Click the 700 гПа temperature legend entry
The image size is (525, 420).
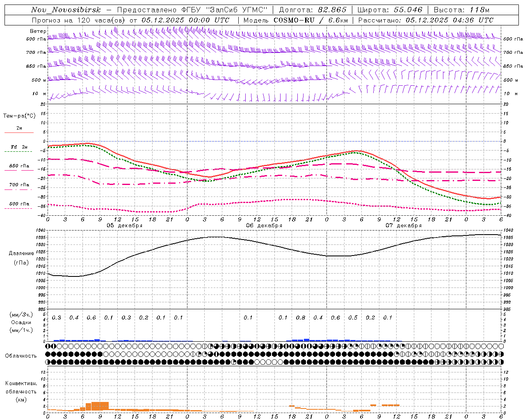pyautogui.click(x=19, y=185)
